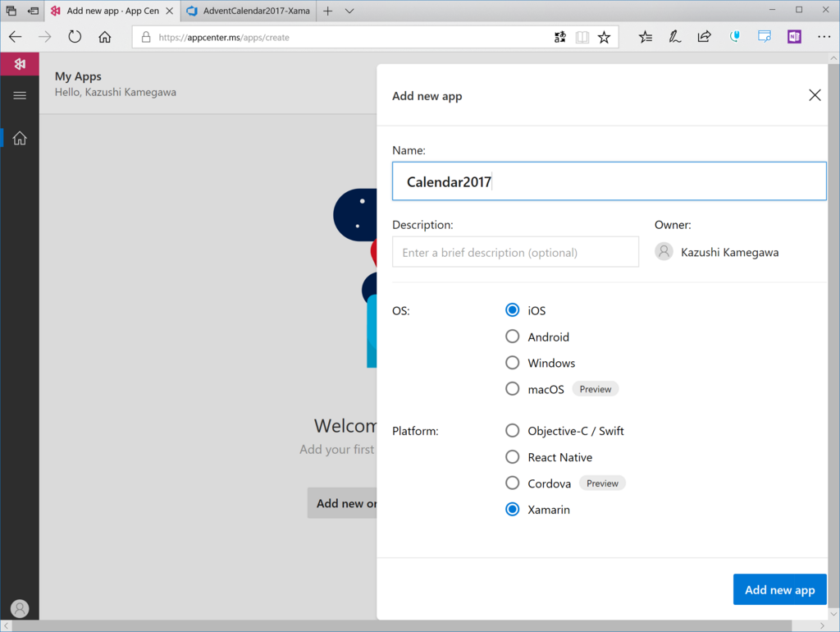The width and height of the screenshot is (840, 632).
Task: Click the screen note extension icon
Action: click(x=765, y=36)
